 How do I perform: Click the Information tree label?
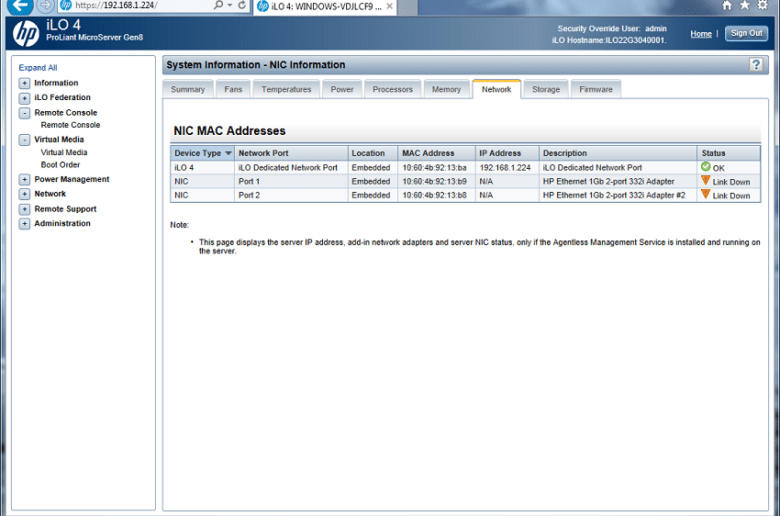(x=56, y=83)
